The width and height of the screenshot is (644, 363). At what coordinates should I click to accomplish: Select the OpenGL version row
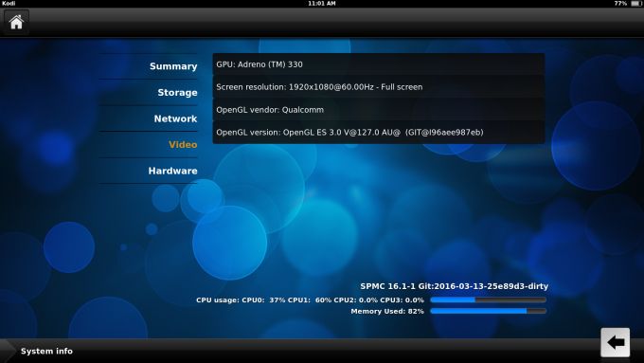379,133
